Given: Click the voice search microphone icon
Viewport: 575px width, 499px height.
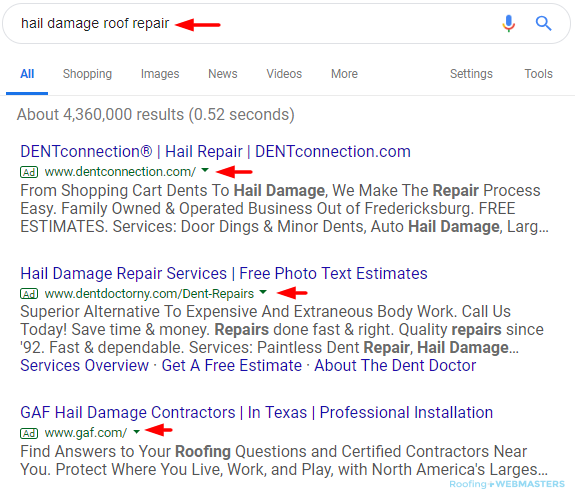Looking at the screenshot, I should point(508,23).
